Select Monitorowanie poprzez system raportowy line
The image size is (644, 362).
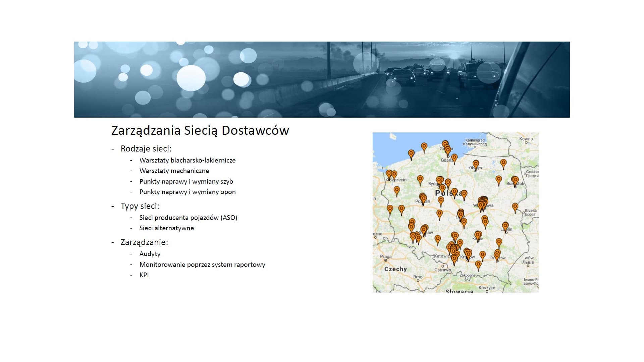tap(202, 264)
